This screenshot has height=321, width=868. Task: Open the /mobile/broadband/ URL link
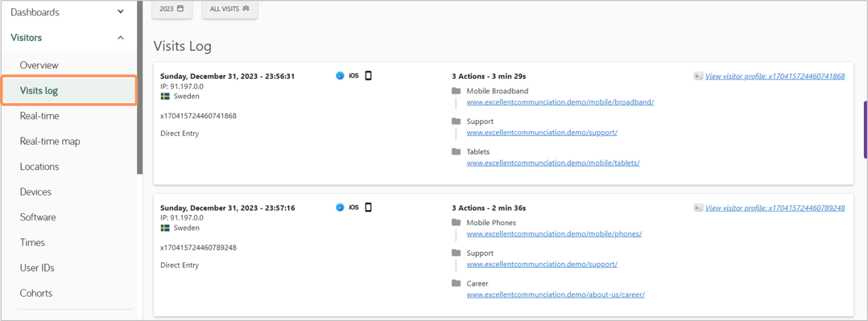560,102
